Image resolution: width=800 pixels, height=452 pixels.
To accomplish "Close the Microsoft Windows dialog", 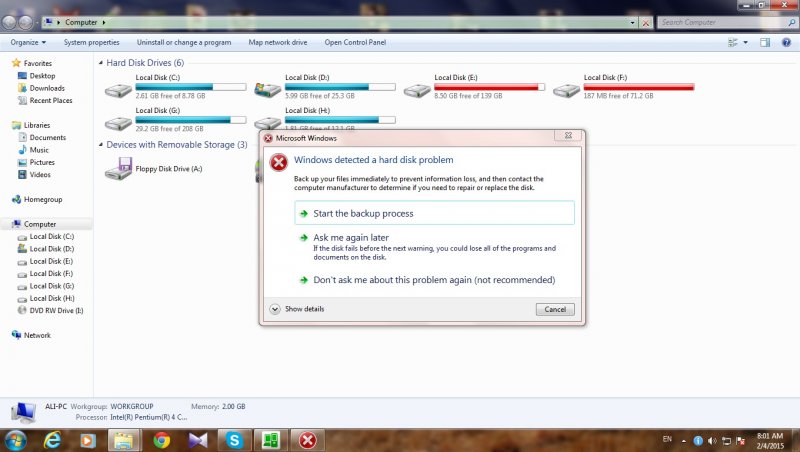I will tap(568, 136).
